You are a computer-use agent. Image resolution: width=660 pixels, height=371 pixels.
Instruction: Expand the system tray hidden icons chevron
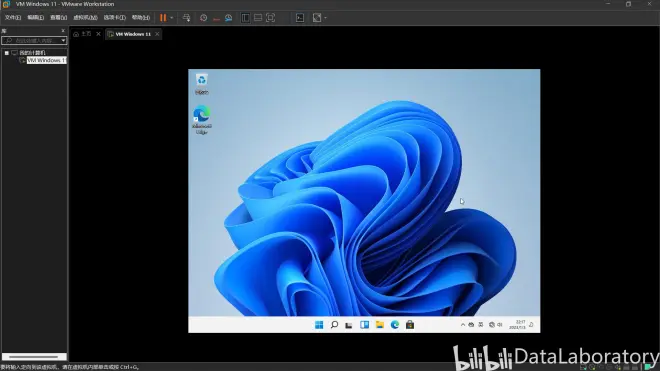pos(463,325)
